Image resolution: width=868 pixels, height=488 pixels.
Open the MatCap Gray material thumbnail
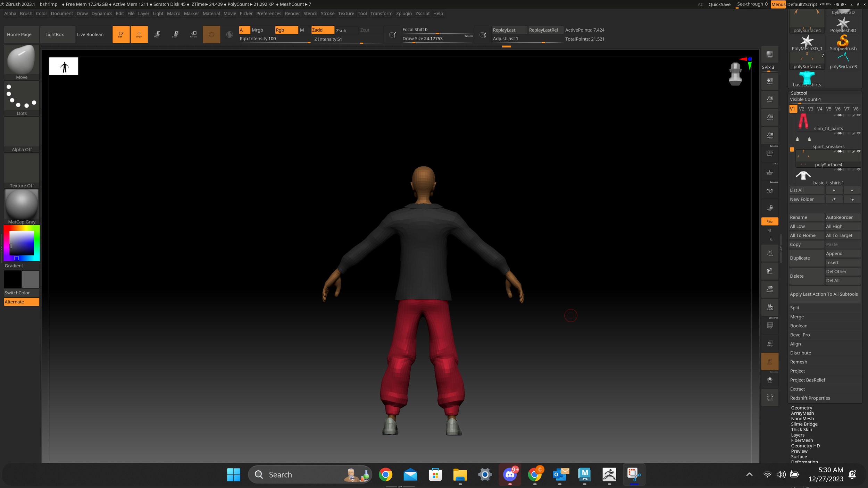click(x=22, y=207)
